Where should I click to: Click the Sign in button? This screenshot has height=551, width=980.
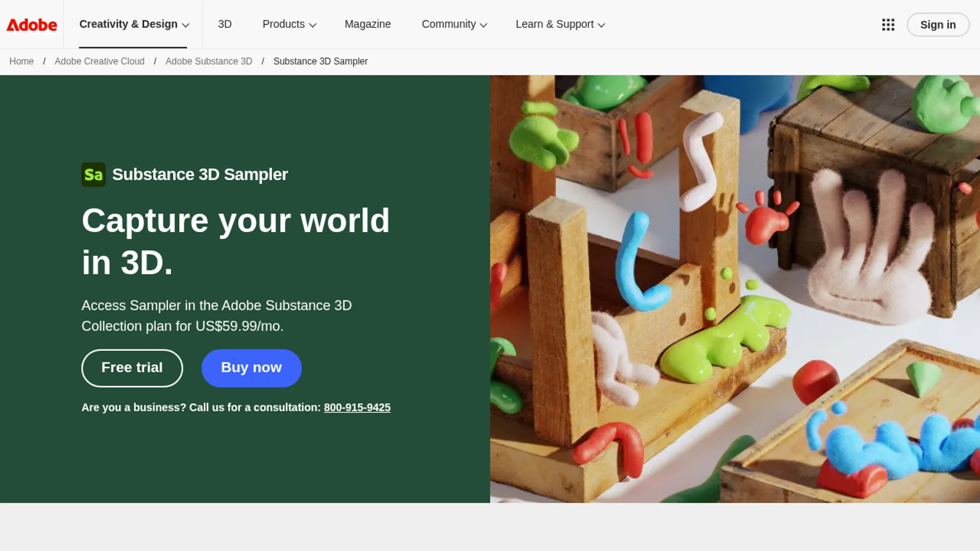(x=938, y=25)
